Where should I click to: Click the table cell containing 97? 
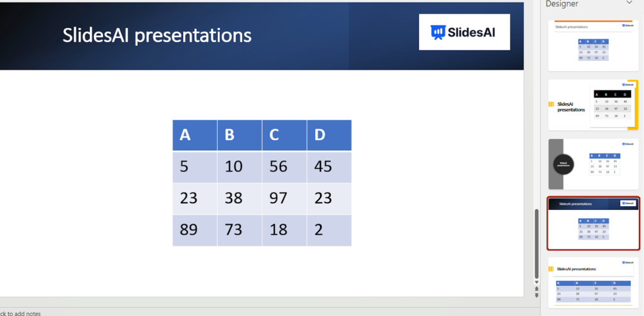(284, 199)
